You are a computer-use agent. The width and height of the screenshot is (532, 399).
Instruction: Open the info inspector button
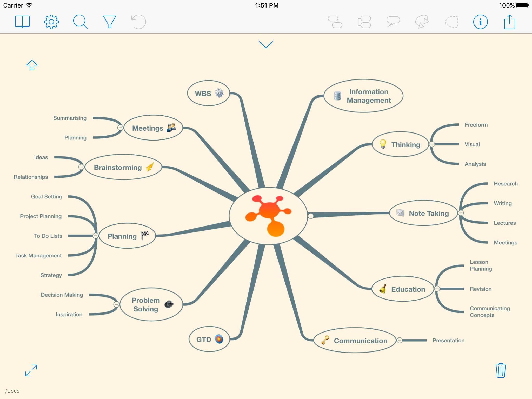[x=480, y=22]
